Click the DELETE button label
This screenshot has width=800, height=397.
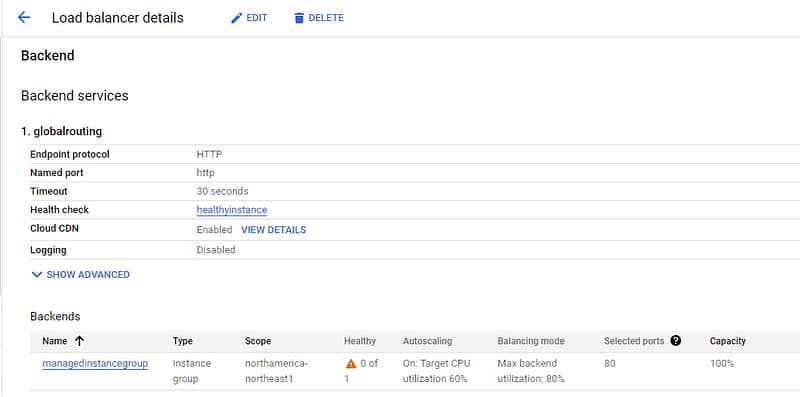pyautogui.click(x=326, y=18)
